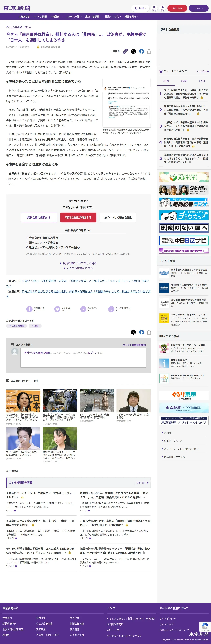Expand the 紙面を見る menu

pyautogui.click(x=132, y=16)
